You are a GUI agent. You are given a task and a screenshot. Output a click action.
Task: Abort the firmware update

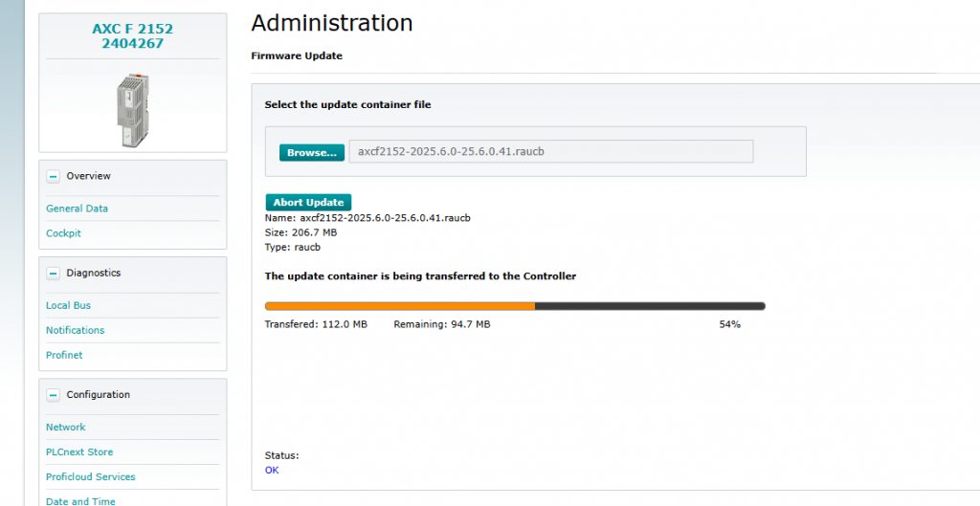tap(308, 202)
